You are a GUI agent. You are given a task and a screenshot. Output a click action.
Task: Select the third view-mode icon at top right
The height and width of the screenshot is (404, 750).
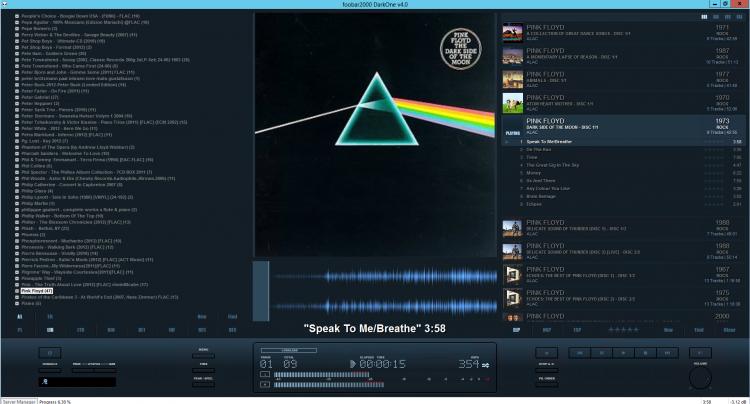point(728,17)
